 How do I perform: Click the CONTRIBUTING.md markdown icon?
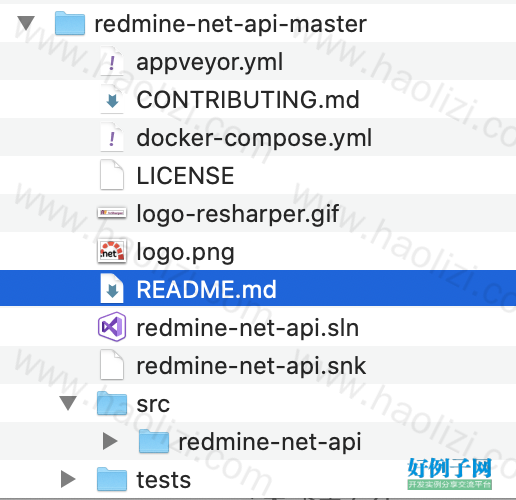(112, 100)
